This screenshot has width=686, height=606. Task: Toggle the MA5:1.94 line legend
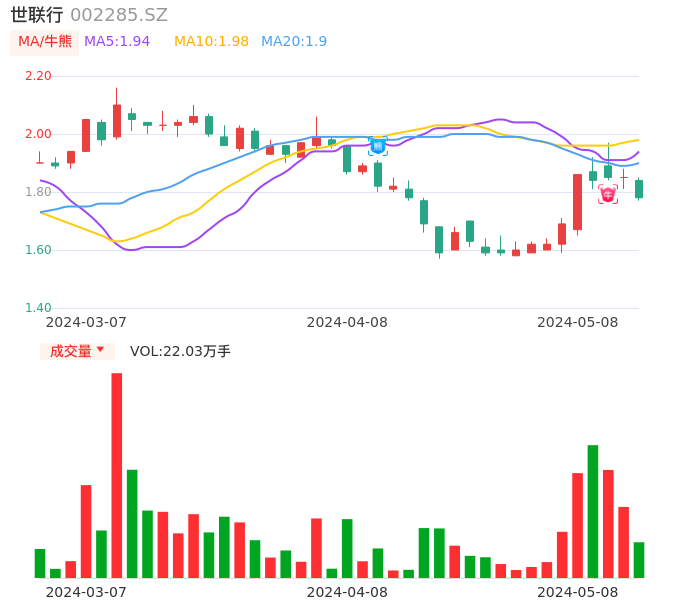point(117,42)
